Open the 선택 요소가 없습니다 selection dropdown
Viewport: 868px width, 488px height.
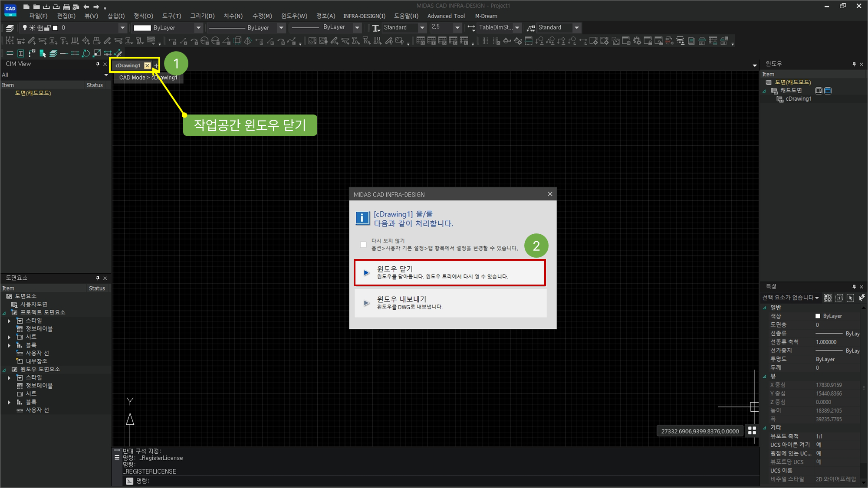coord(817,298)
